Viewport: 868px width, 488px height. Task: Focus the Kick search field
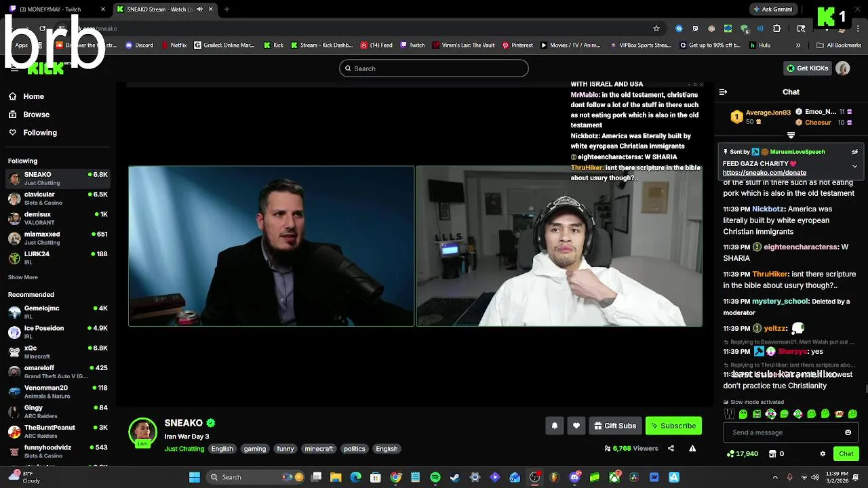(x=434, y=68)
